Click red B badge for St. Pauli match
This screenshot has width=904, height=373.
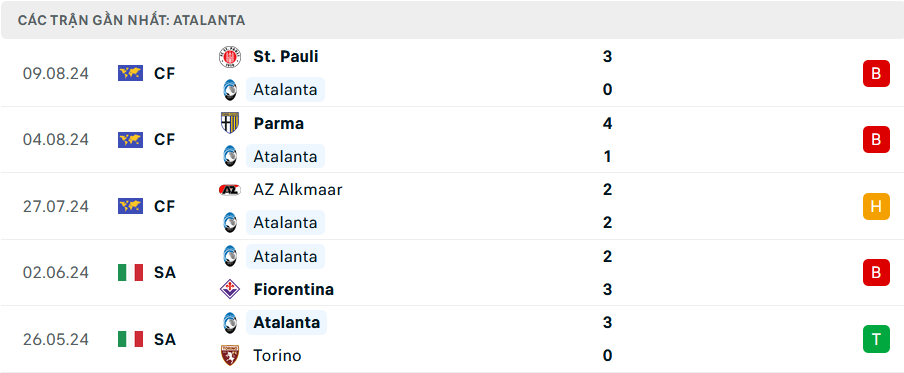click(876, 73)
